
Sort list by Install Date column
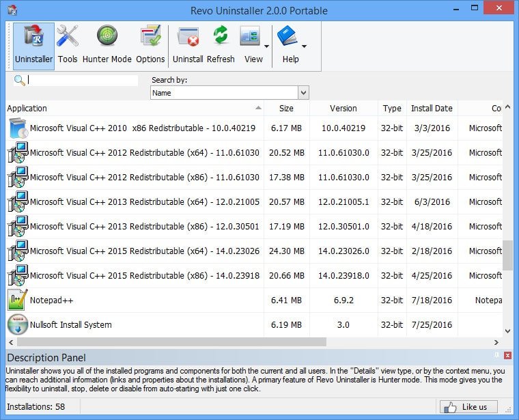[432, 108]
